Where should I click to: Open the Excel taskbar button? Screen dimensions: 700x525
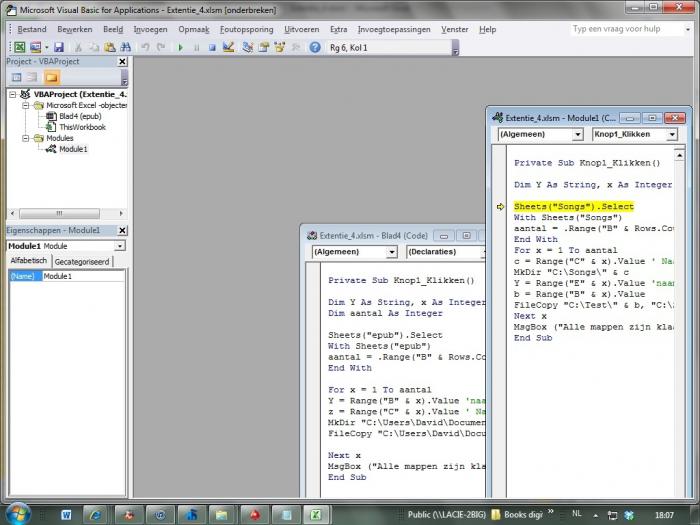click(316, 515)
